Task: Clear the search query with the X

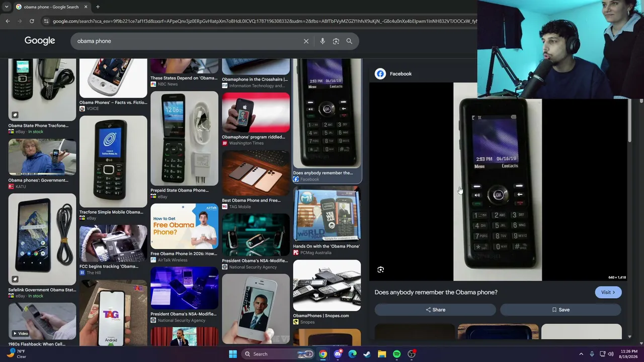Action: pos(306,41)
